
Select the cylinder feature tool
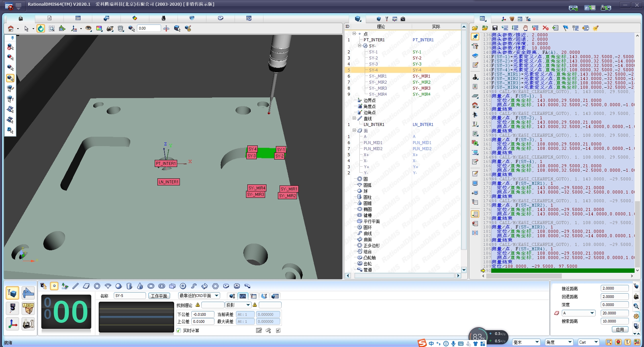pyautogui.click(x=129, y=286)
